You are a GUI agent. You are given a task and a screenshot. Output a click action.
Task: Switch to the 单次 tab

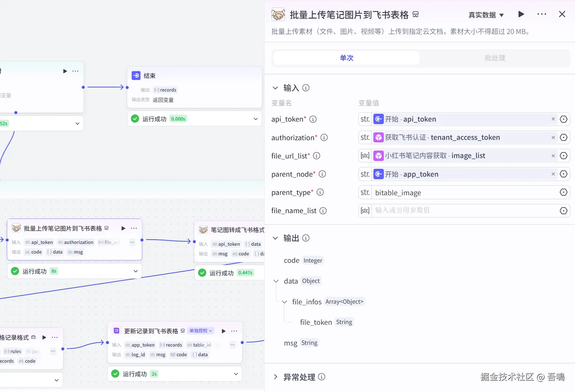(347, 58)
